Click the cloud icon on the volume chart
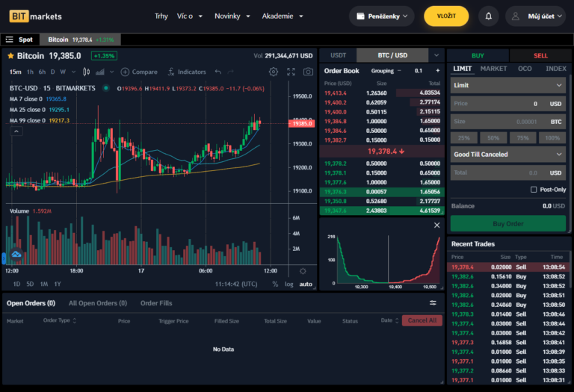Screen dimensions: 574x392 coord(16,254)
